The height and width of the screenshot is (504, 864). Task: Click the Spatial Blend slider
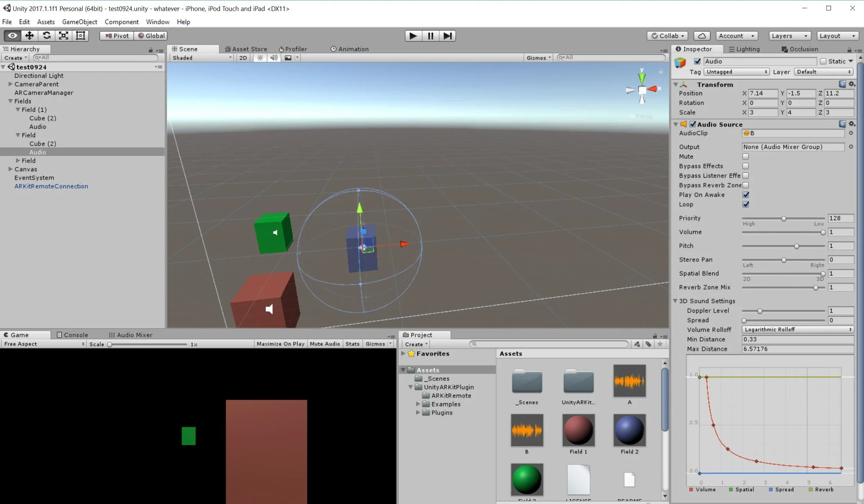click(783, 274)
